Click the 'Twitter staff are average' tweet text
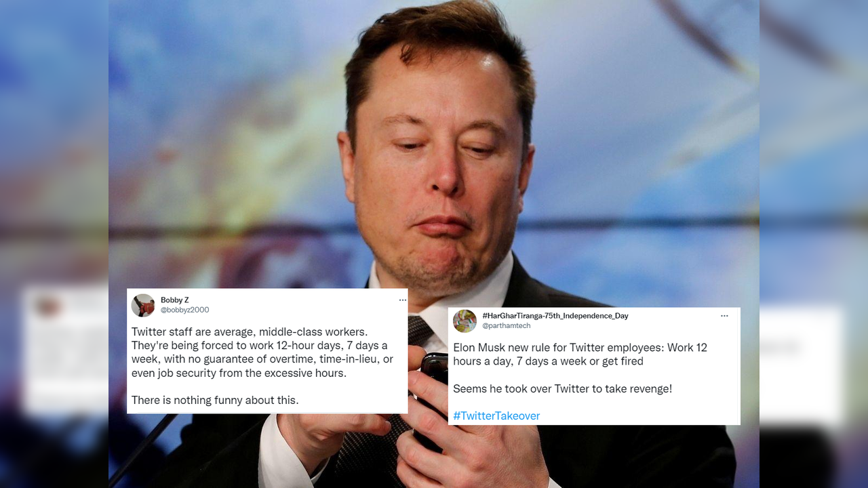Screen dimensions: 868x488 [x=262, y=352]
